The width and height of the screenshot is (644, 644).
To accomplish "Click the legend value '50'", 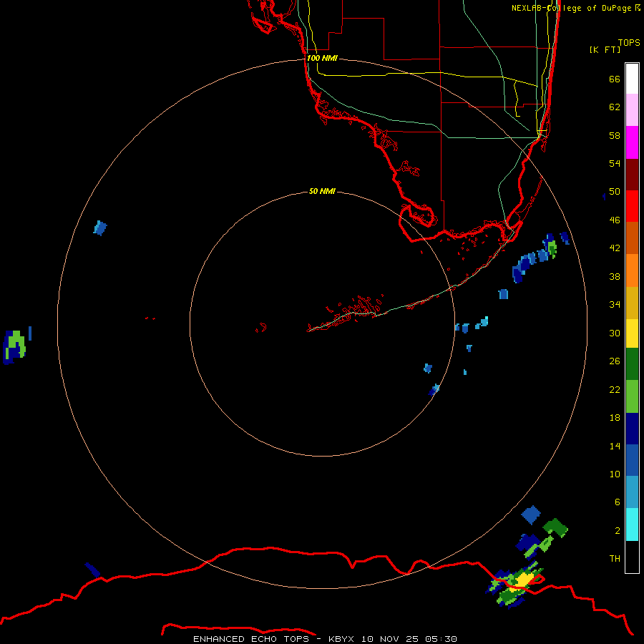I will [x=615, y=191].
